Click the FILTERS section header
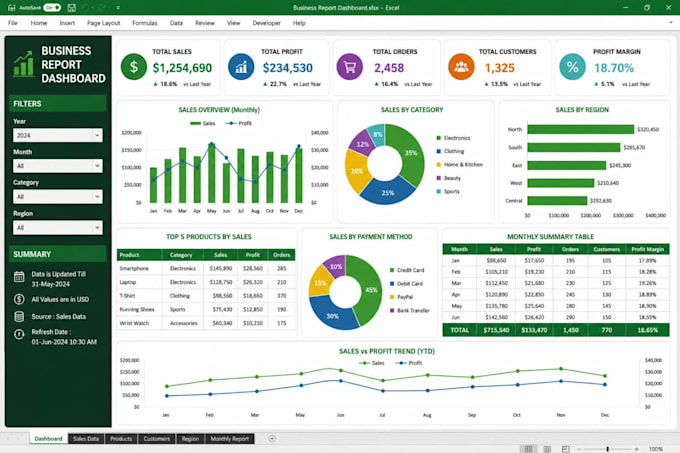Viewport: 680px width, 453px height. pos(58,104)
